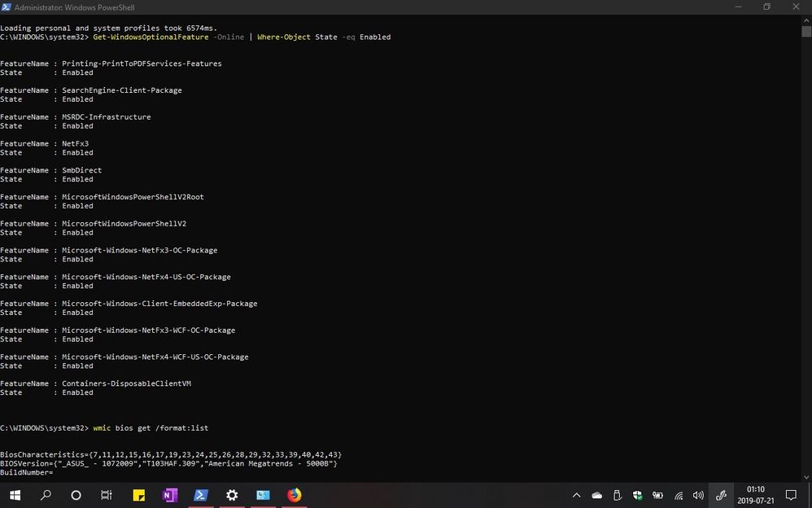Open the volume speaker control
This screenshot has height=508, width=812.
point(699,496)
